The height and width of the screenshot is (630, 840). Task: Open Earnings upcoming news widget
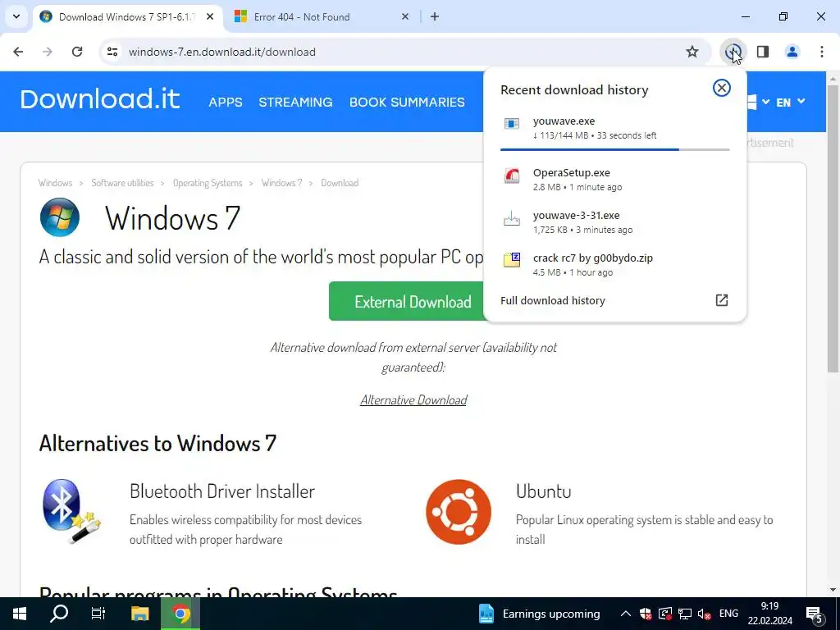point(540,614)
